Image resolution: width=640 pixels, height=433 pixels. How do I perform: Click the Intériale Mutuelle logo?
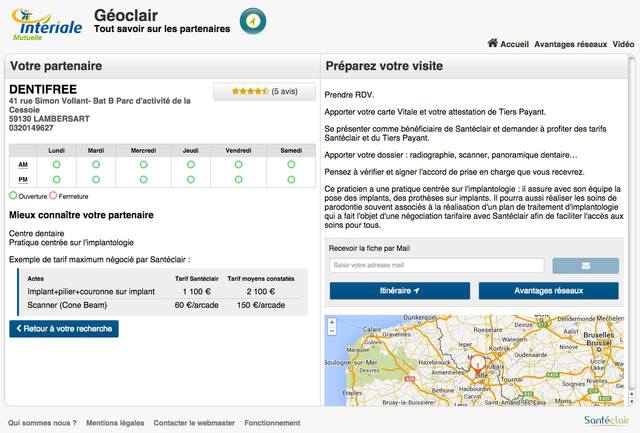47,24
